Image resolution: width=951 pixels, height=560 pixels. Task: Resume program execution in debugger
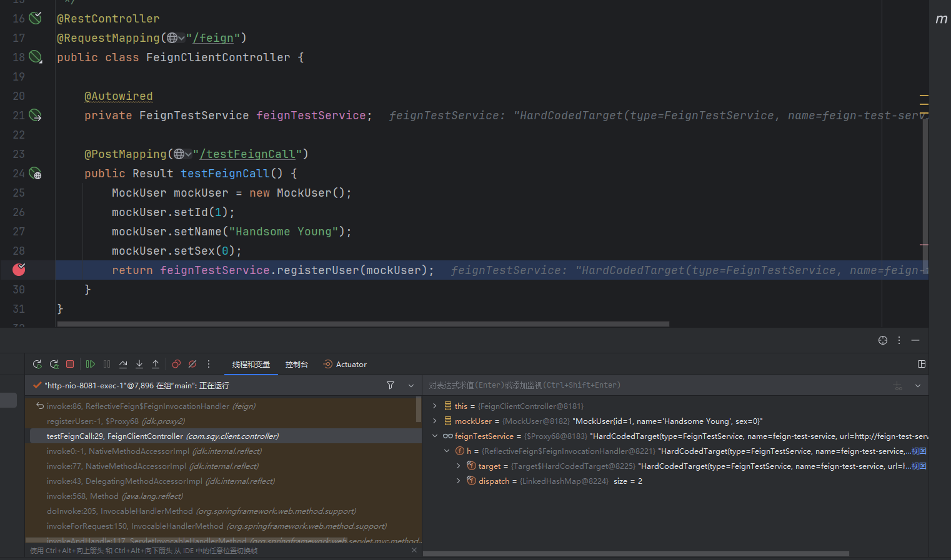click(91, 364)
